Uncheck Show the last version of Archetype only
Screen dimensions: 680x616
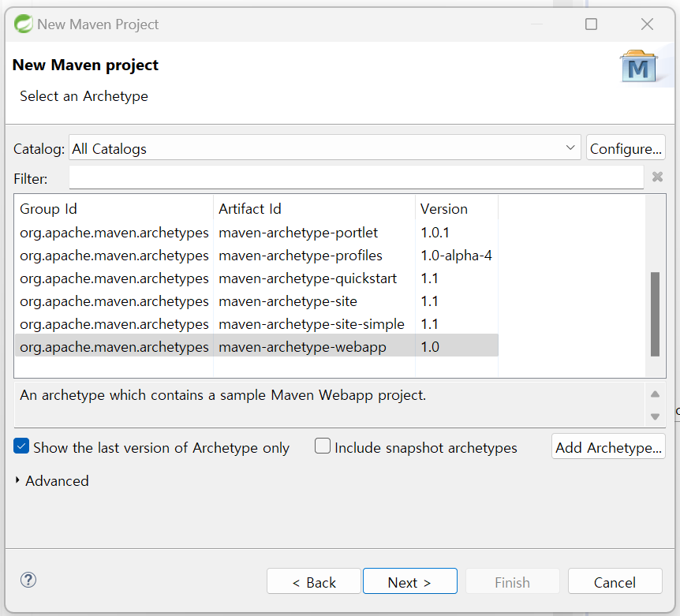[21, 446]
